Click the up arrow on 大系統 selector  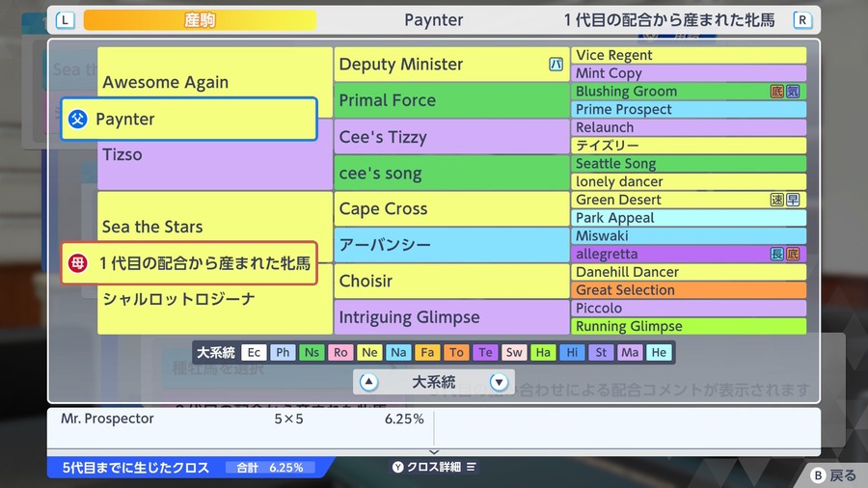pyautogui.click(x=368, y=382)
